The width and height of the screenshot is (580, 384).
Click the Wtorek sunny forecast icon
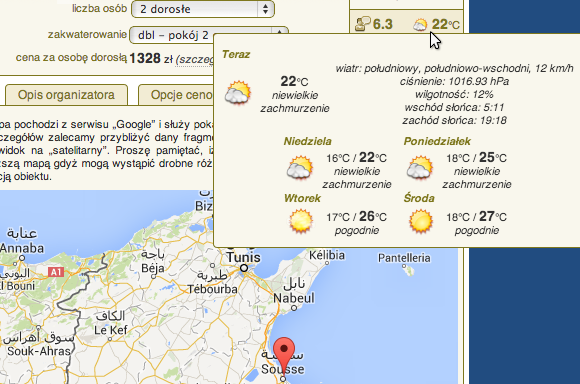point(301,221)
